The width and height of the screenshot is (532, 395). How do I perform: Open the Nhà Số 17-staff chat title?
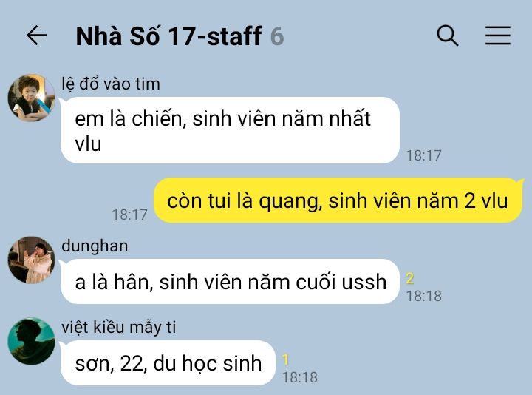pyautogui.click(x=168, y=36)
